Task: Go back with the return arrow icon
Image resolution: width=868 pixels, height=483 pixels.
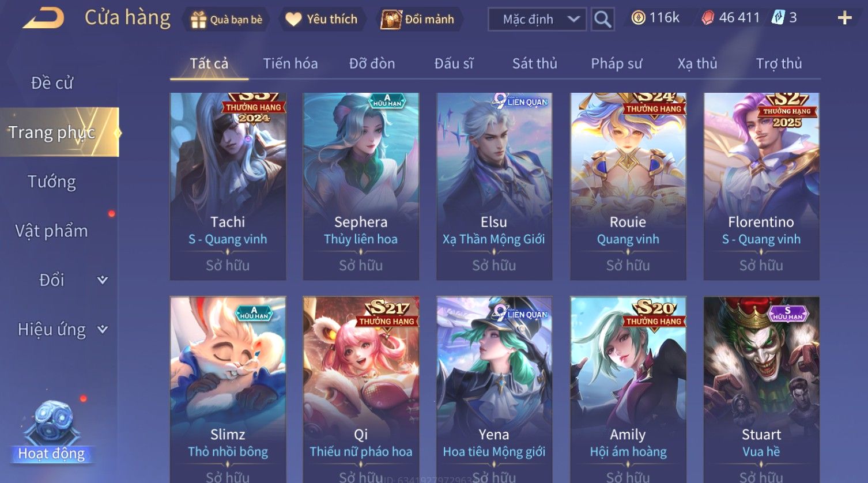Action: [43, 18]
